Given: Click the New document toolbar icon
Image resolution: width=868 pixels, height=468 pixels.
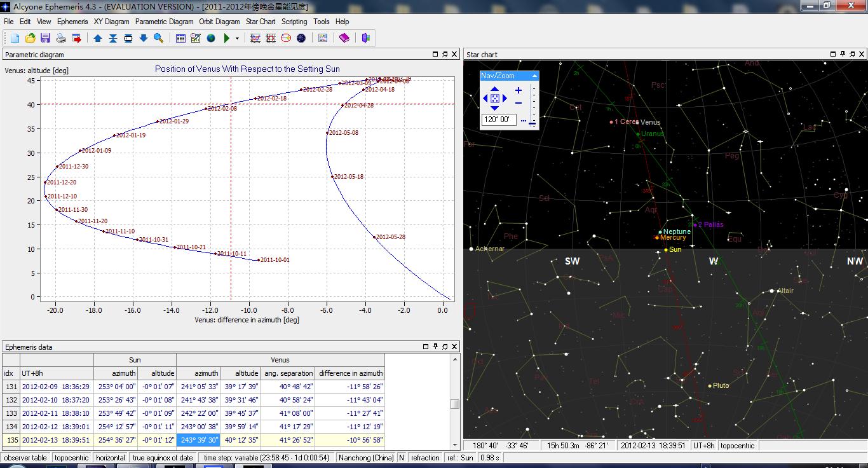Looking at the screenshot, I should click(15, 38).
